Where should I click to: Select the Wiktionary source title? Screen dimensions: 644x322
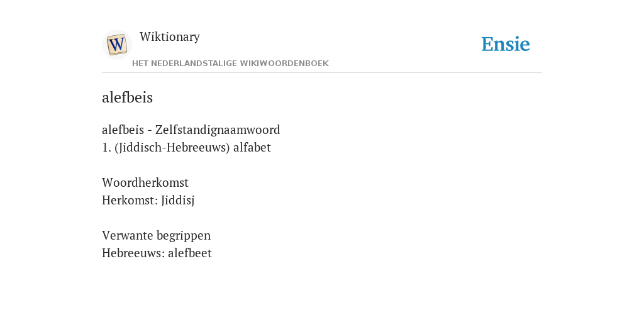[x=170, y=36]
